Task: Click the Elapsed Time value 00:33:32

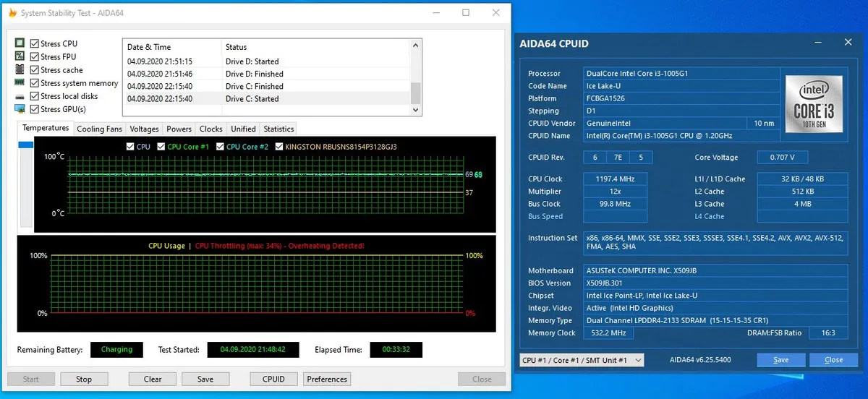Action: 396,350
